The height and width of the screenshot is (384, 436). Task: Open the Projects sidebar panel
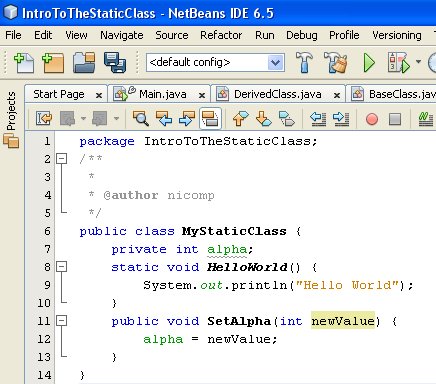click(11, 111)
